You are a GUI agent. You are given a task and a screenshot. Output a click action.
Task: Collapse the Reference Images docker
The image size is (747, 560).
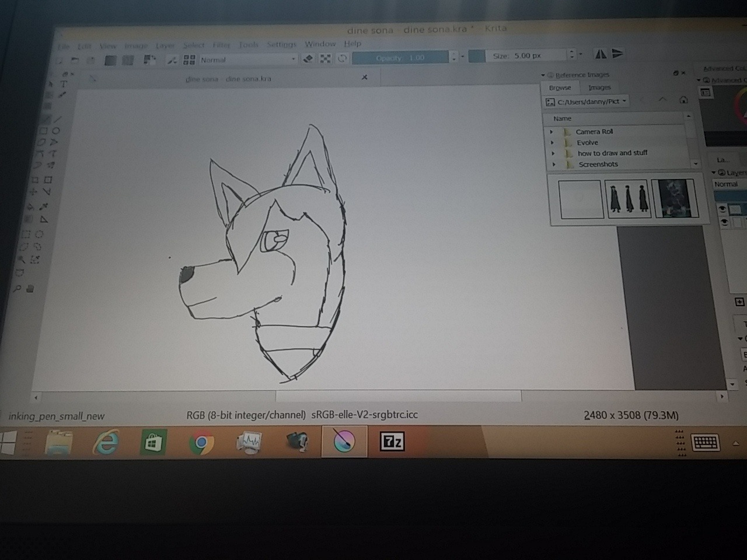pos(543,75)
